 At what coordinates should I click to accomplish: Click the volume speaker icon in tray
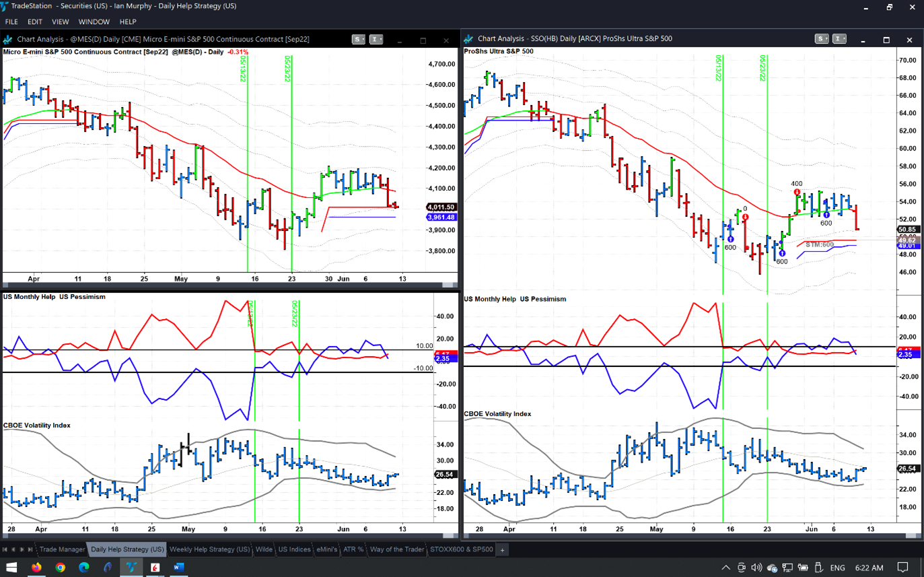[x=756, y=568]
